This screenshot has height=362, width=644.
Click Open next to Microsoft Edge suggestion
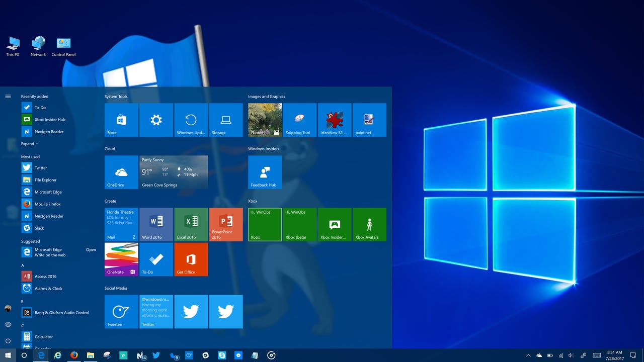(91, 249)
